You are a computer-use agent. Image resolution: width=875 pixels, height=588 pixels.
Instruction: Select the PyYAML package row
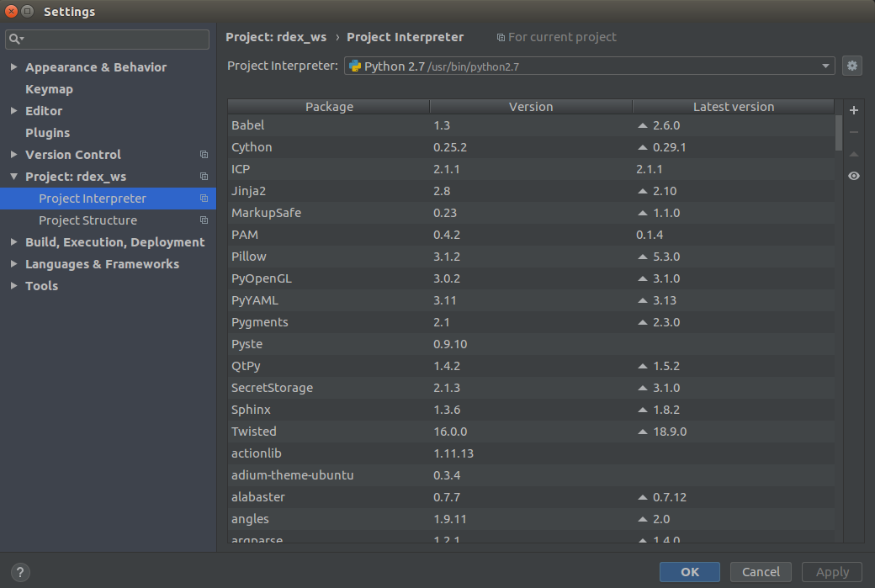(x=531, y=300)
